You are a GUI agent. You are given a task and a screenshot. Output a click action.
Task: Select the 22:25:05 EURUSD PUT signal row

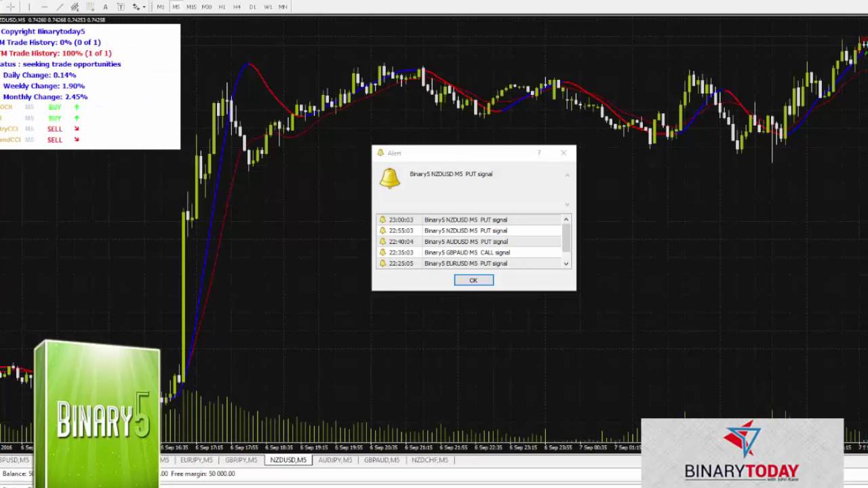[x=469, y=263]
